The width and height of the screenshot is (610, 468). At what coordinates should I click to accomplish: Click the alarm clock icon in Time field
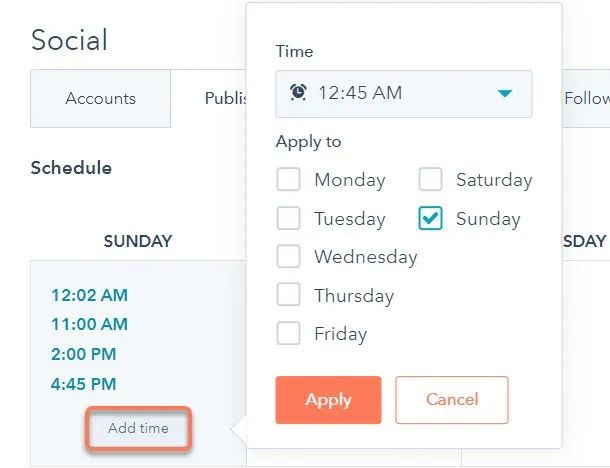pos(298,93)
